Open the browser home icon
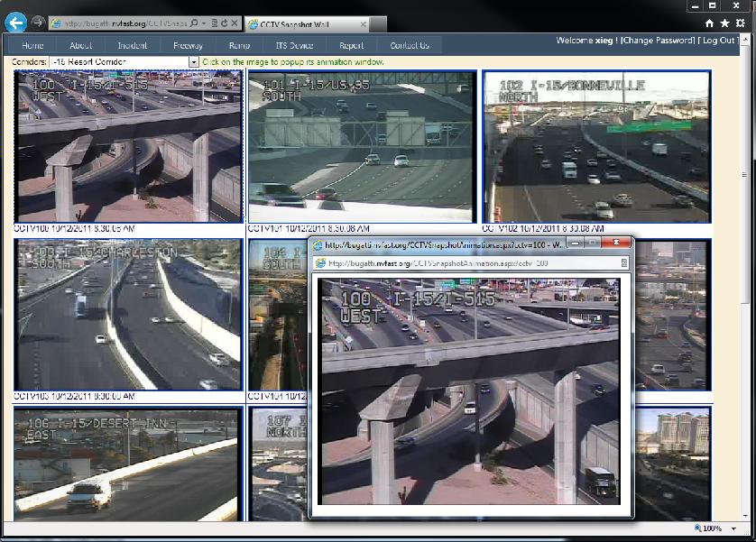 (709, 23)
